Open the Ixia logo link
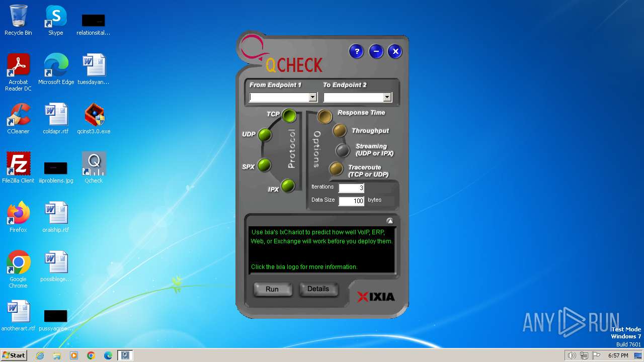This screenshot has width=644, height=362. (x=376, y=297)
